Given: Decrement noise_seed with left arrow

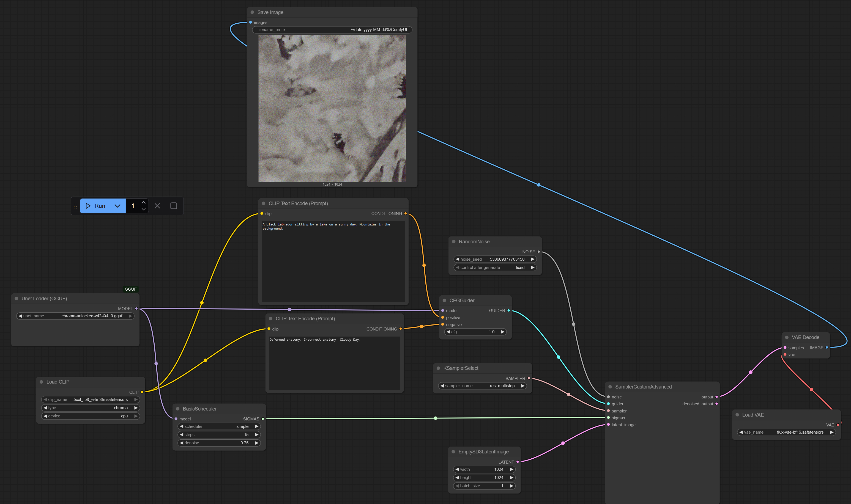Looking at the screenshot, I should 458,259.
